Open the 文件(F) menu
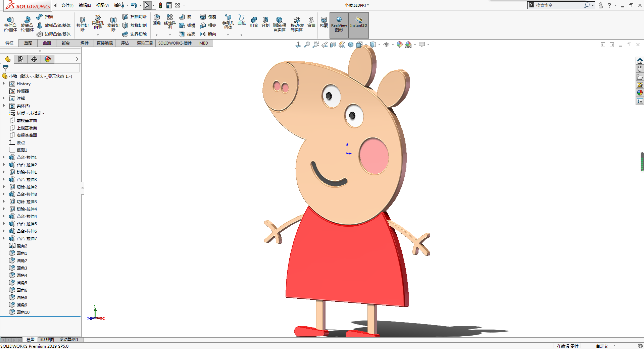 click(67, 5)
